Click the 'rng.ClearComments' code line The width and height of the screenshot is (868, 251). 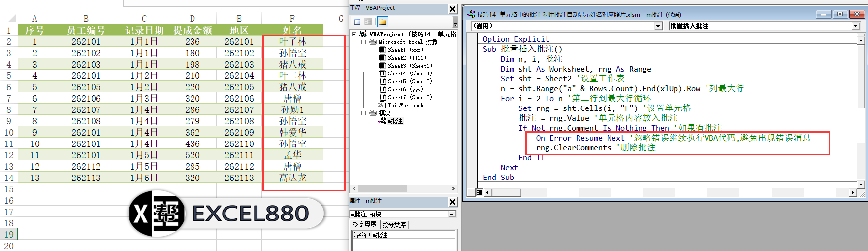click(x=596, y=147)
